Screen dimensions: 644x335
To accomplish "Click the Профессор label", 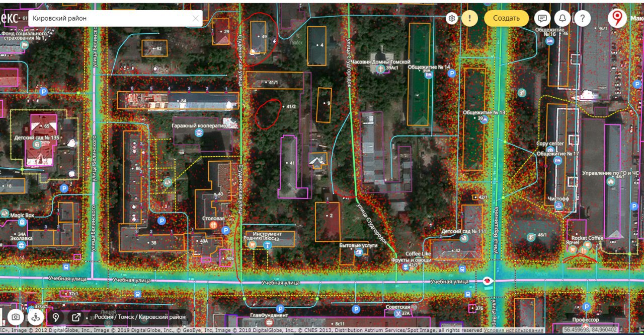I will tap(586, 320).
